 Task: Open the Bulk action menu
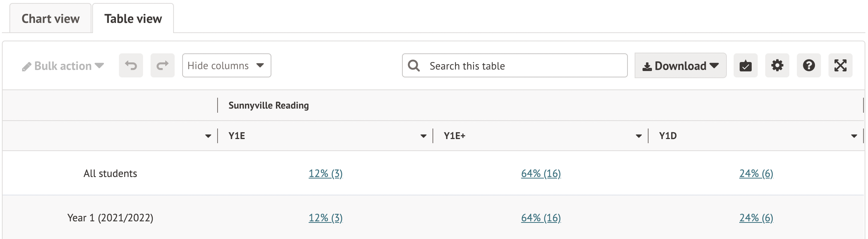click(63, 66)
